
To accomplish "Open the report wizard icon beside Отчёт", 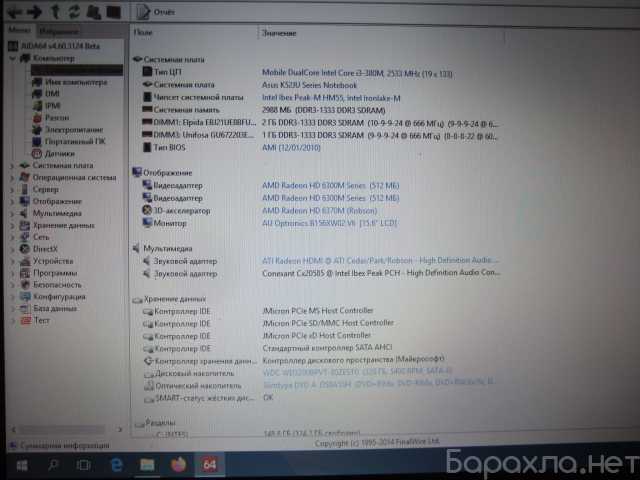I will tap(142, 12).
